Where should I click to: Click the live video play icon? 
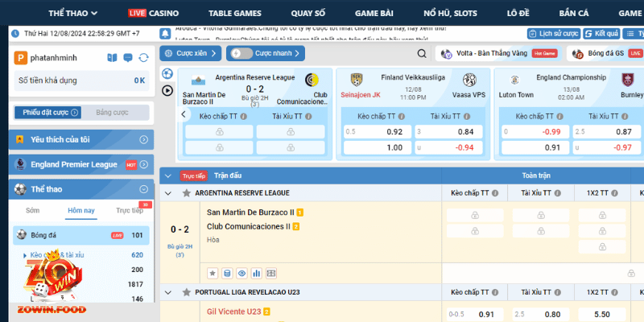coord(167,90)
